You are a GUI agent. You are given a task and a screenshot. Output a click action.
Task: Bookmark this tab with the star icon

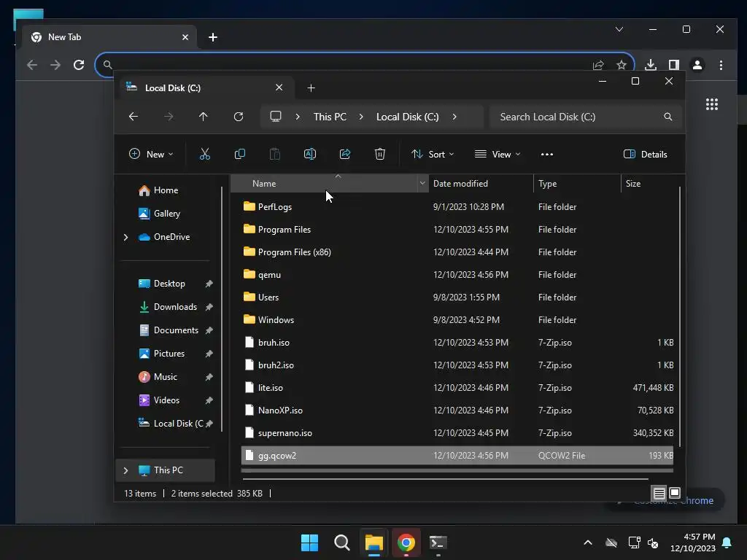pos(622,65)
